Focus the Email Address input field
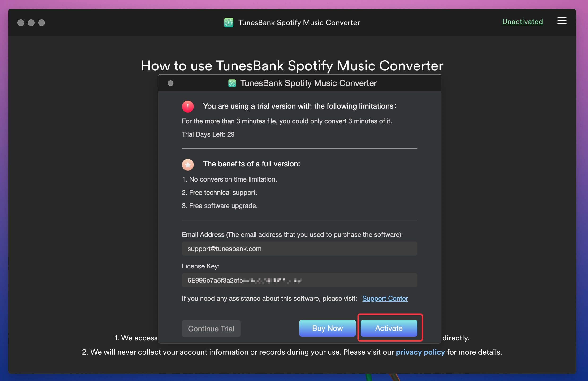 point(299,249)
